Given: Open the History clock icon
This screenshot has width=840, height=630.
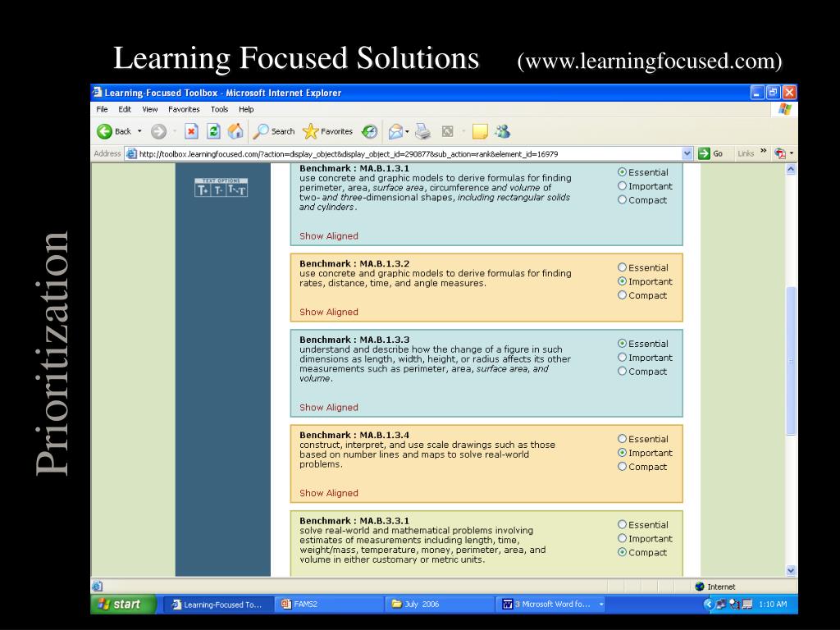Looking at the screenshot, I should 370,131.
